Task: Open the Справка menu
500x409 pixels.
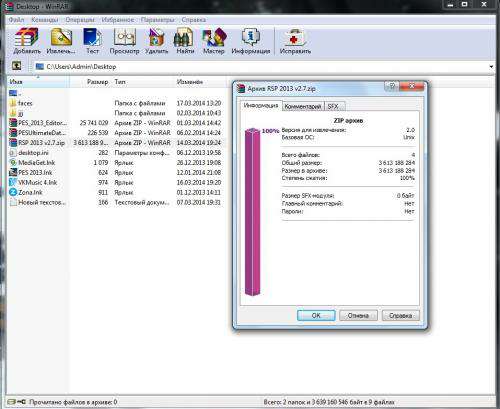Action: pyautogui.click(x=193, y=20)
